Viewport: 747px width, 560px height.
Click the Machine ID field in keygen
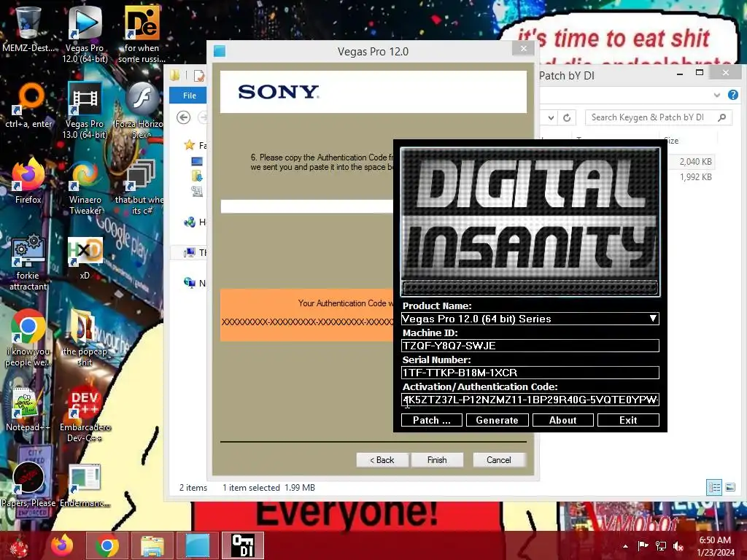point(530,346)
